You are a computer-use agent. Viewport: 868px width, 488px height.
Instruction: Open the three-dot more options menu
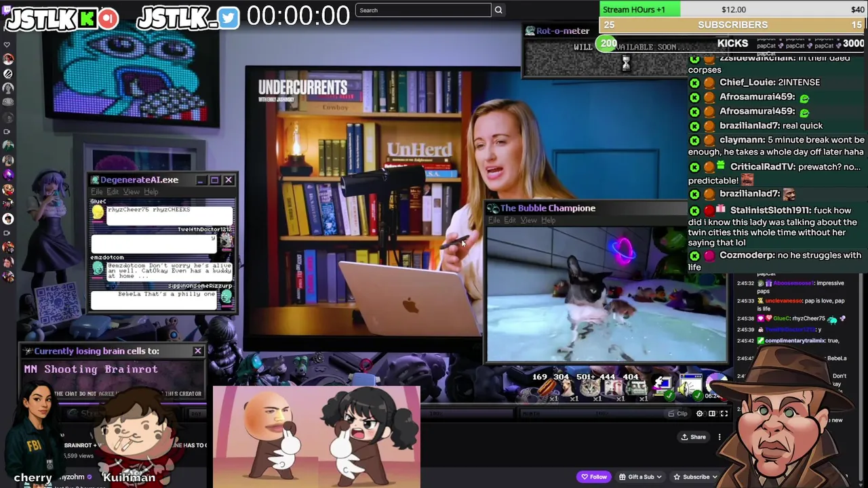tap(719, 437)
